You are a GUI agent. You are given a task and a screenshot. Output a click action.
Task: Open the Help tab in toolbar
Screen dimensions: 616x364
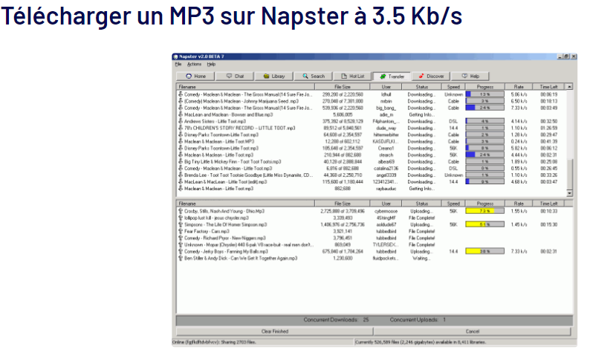pos(470,77)
